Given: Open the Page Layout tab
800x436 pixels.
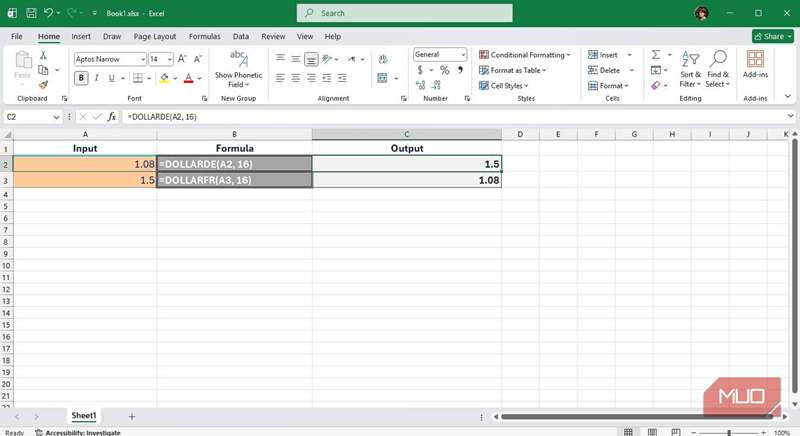Looking at the screenshot, I should point(154,36).
